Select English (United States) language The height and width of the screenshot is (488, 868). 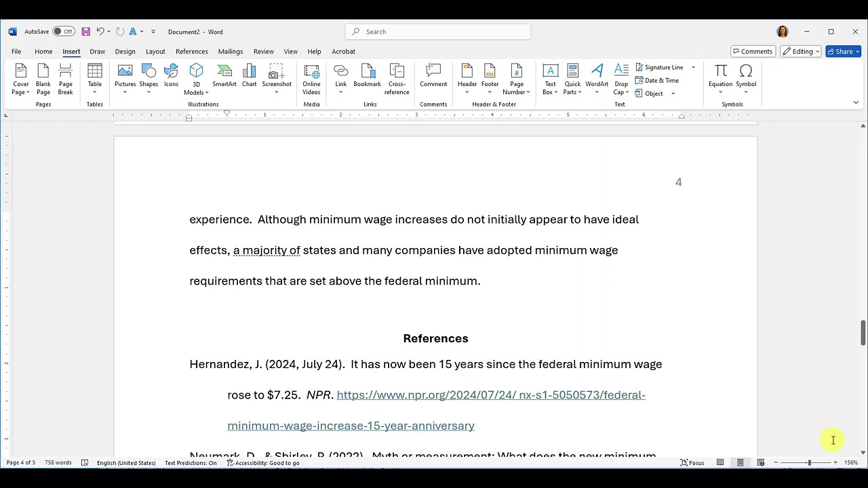[x=126, y=463]
